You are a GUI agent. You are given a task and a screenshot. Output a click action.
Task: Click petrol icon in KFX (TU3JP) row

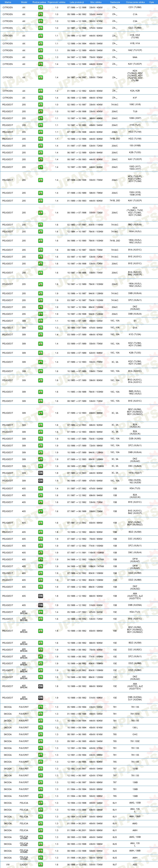pos(41,180)
